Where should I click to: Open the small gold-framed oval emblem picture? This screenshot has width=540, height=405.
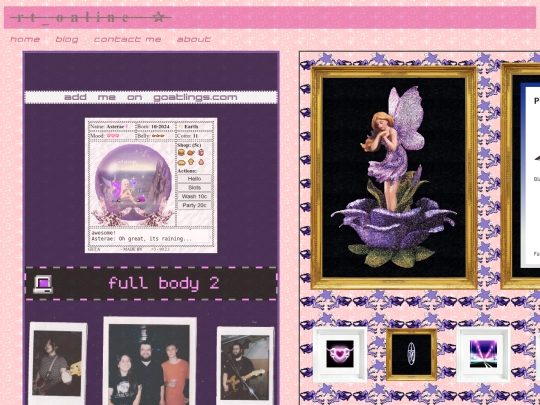411,354
